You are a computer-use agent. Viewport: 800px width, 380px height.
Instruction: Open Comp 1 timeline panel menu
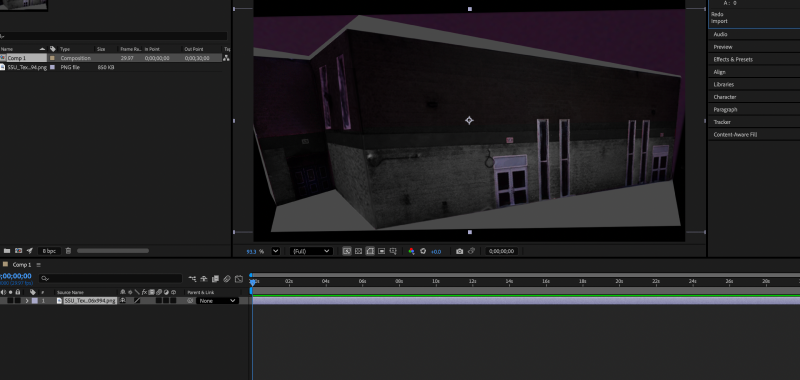point(38,265)
